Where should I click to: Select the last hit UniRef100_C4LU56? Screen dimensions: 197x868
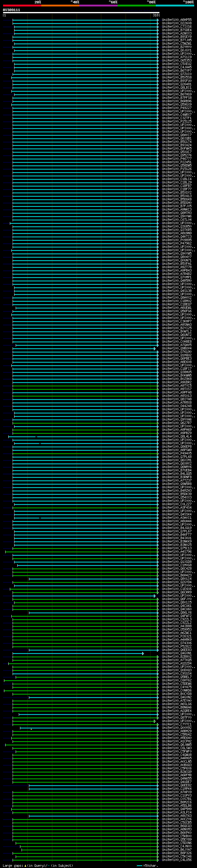[x=177, y=860]
